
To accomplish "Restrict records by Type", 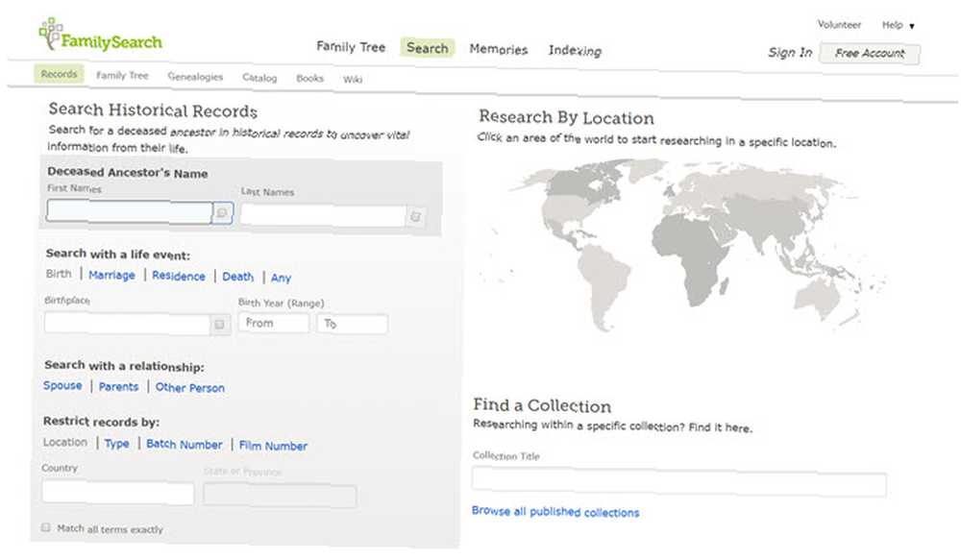I will point(116,443).
